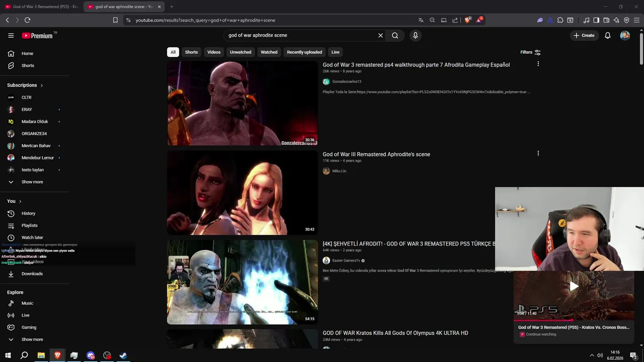644x362 pixels.
Task: Open Windows Start menu
Action: (8, 355)
